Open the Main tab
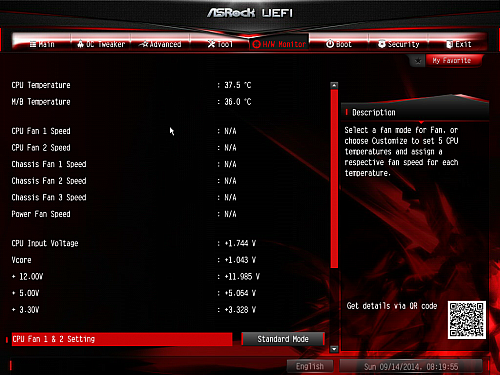 [42, 44]
